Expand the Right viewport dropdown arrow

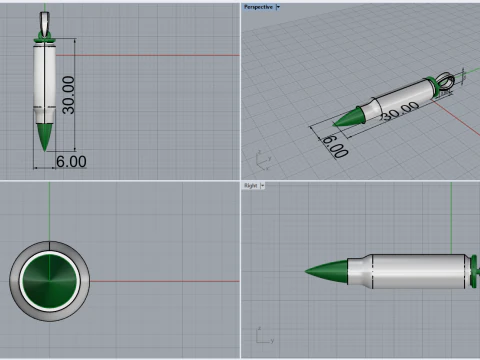click(262, 186)
